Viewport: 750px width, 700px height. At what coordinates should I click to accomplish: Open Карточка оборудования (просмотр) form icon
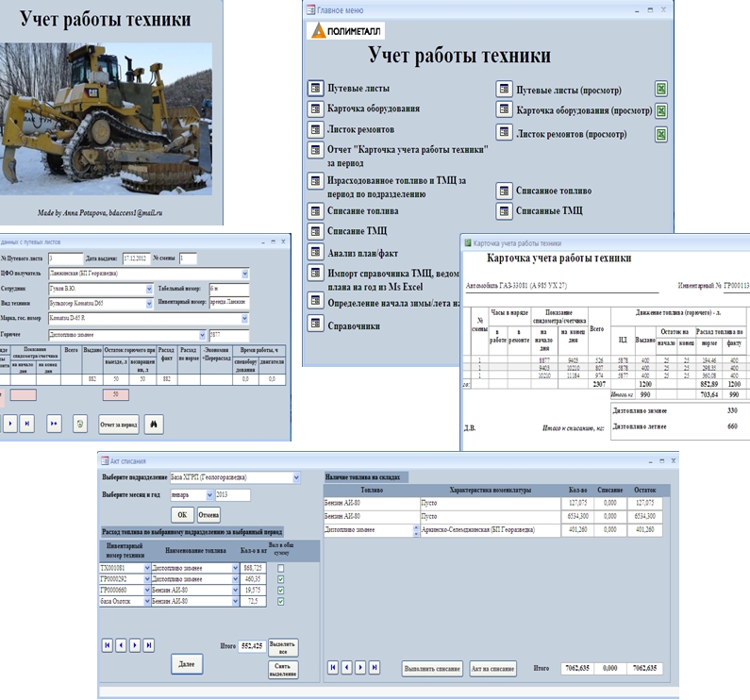[x=504, y=109]
